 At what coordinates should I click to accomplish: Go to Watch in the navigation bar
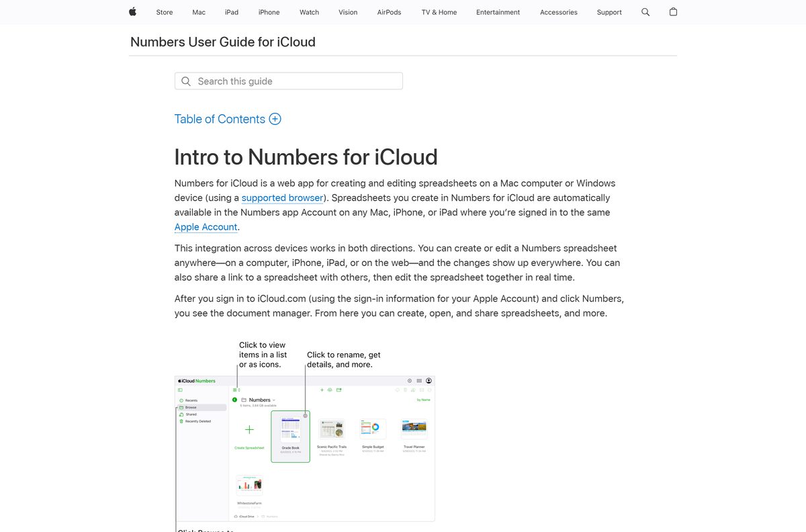pyautogui.click(x=309, y=12)
